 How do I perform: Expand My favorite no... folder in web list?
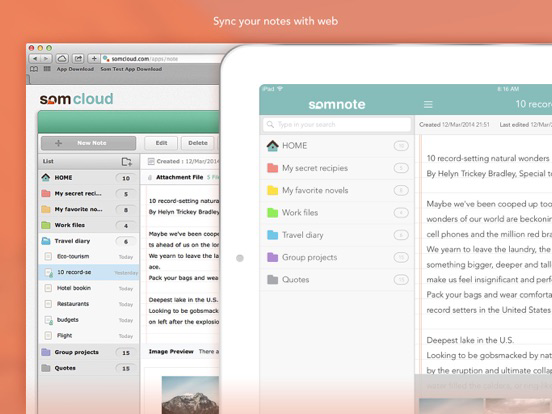click(x=46, y=209)
